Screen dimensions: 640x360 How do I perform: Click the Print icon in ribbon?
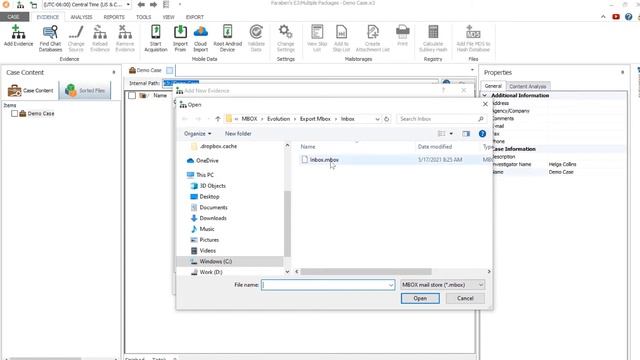402,36
